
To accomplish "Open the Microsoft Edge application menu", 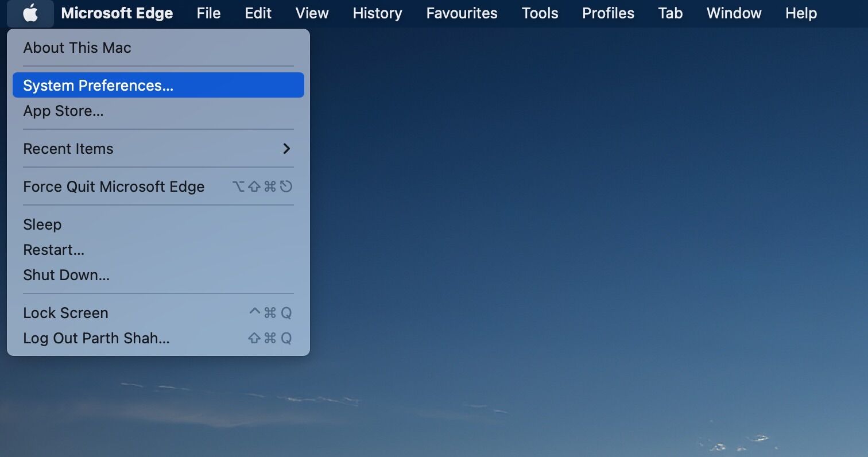I will [x=117, y=13].
